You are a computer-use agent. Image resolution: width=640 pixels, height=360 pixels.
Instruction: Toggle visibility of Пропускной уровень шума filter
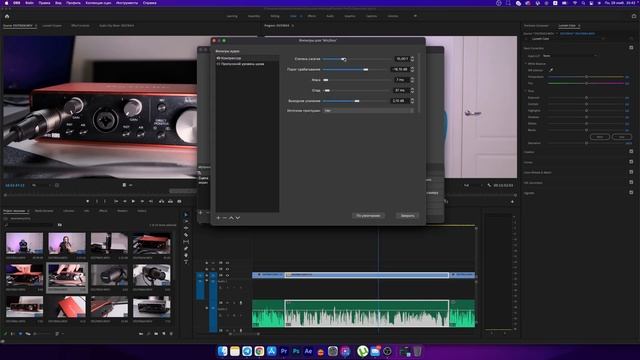(218, 64)
